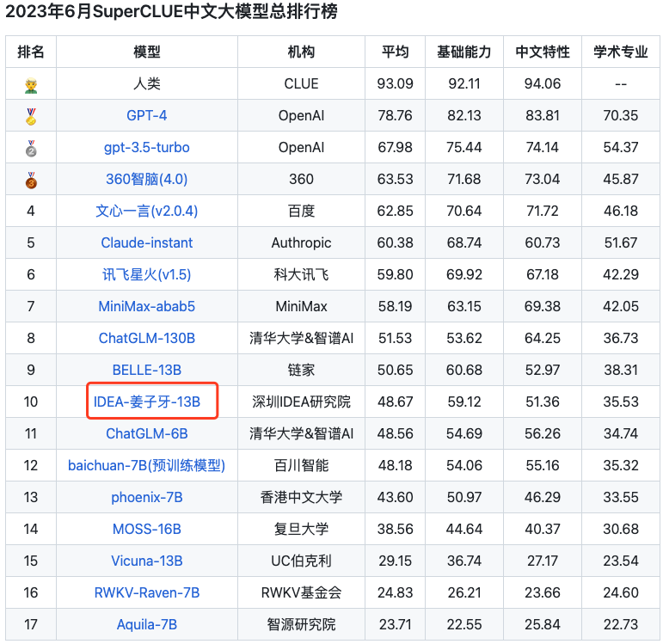Open the GPT-4 model link
The width and height of the screenshot is (663, 644).
pyautogui.click(x=147, y=115)
